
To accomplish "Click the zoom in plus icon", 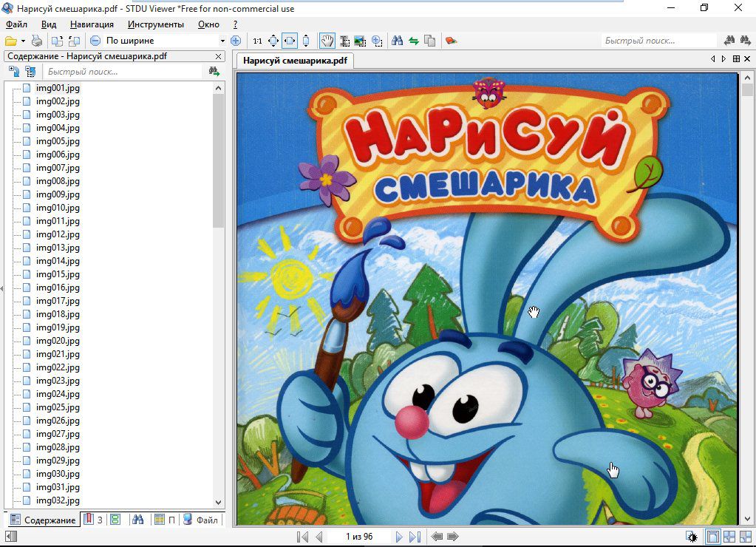I will (x=236, y=41).
